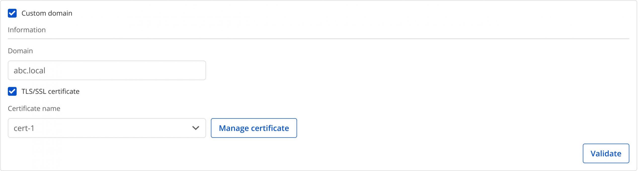Click the chevron arrow beside cert-1
The height and width of the screenshot is (171, 644).
click(195, 128)
